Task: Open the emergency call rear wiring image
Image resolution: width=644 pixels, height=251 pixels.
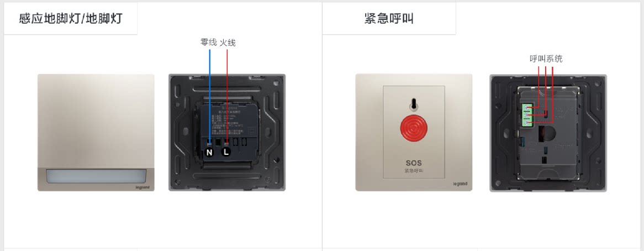Action: click(x=548, y=133)
